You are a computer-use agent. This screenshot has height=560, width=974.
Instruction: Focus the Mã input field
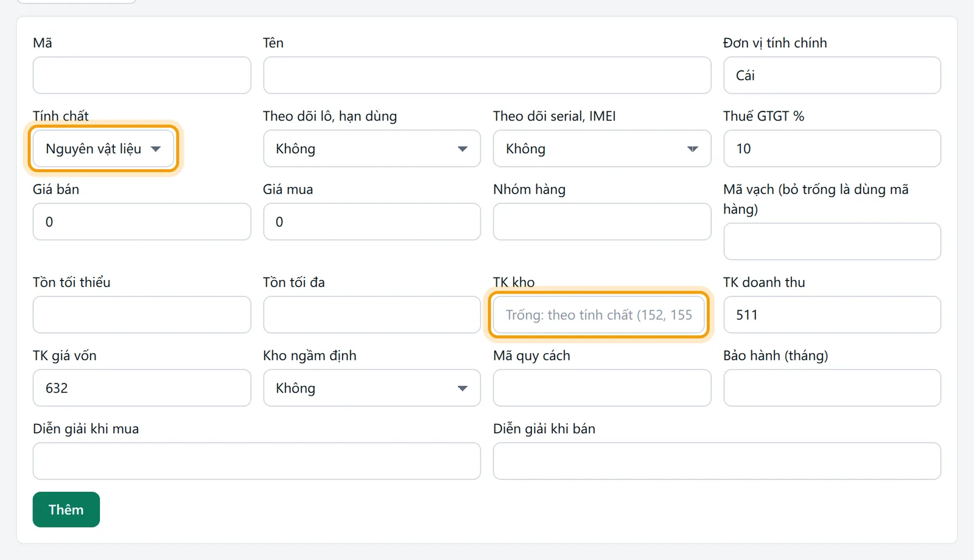(142, 75)
